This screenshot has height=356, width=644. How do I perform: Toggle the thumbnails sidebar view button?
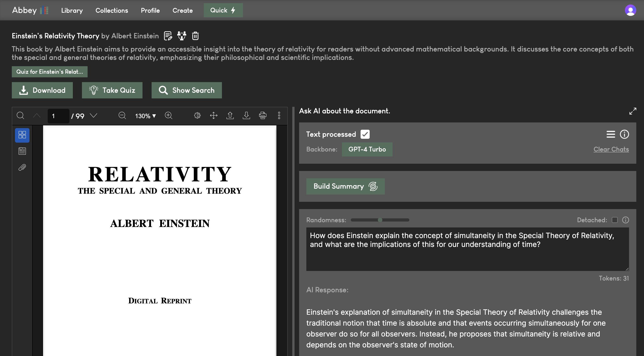[22, 135]
